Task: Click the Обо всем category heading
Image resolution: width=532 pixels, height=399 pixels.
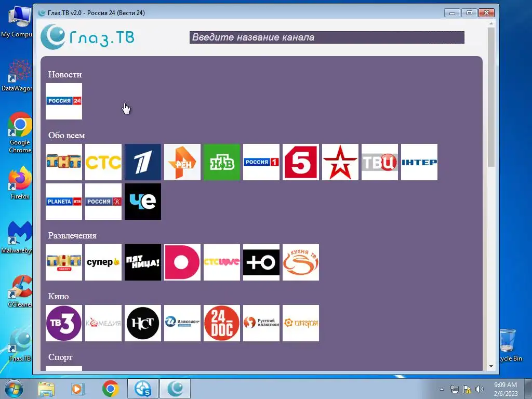Action: pyautogui.click(x=66, y=136)
